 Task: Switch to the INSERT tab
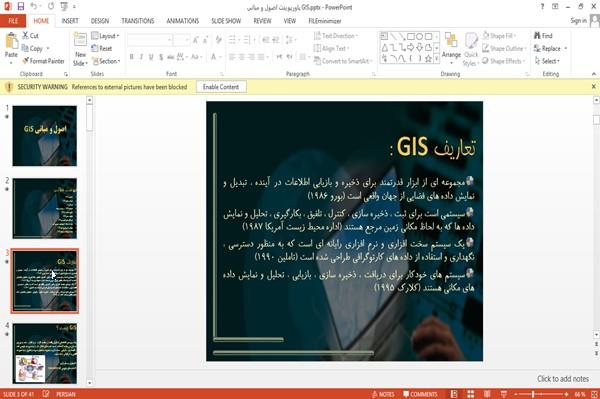70,21
